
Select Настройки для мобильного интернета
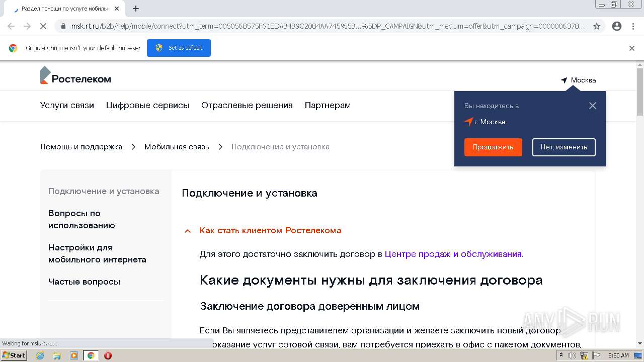97,253
